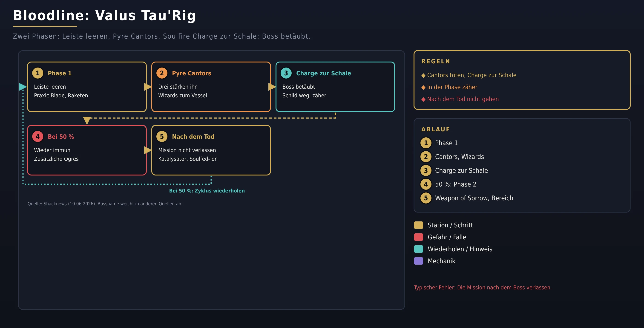Click 'Mission nicht verlassen' text
The image size is (644, 328).
(187, 150)
